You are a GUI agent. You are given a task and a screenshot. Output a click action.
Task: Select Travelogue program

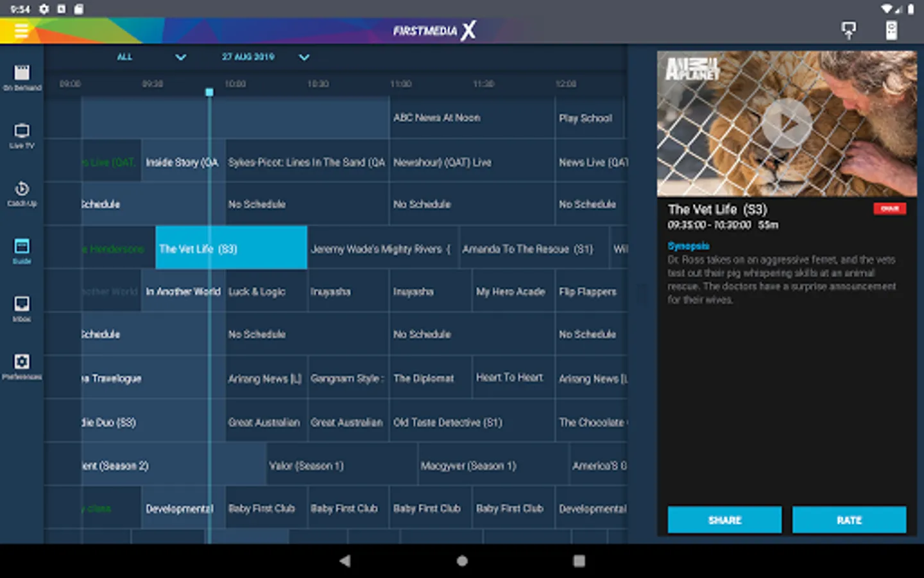coord(153,378)
